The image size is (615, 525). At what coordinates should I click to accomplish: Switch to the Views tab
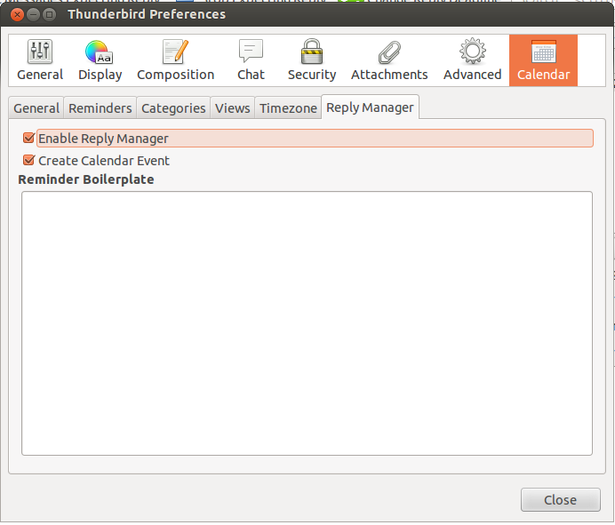click(x=233, y=108)
